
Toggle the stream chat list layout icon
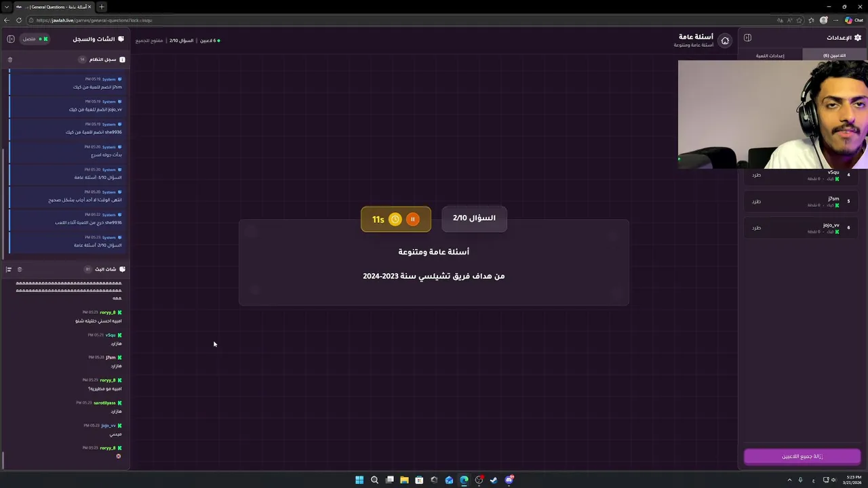click(x=9, y=269)
